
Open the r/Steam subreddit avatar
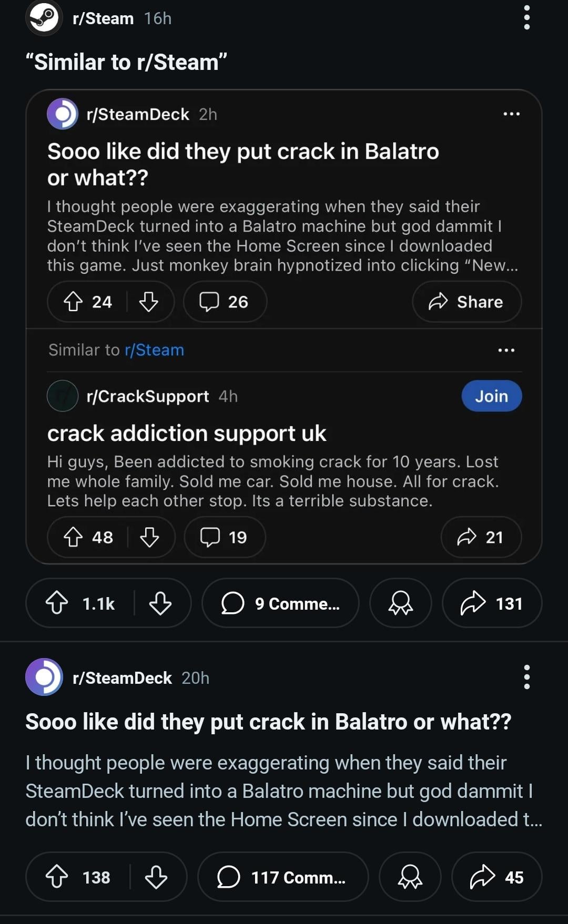(44, 18)
